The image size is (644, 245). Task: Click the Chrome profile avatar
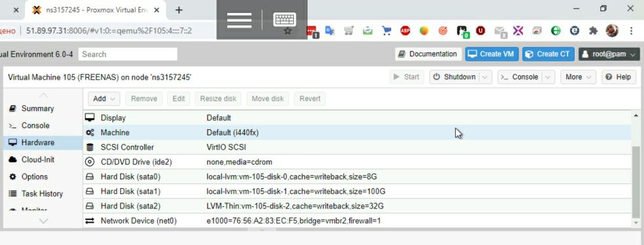coord(612,31)
